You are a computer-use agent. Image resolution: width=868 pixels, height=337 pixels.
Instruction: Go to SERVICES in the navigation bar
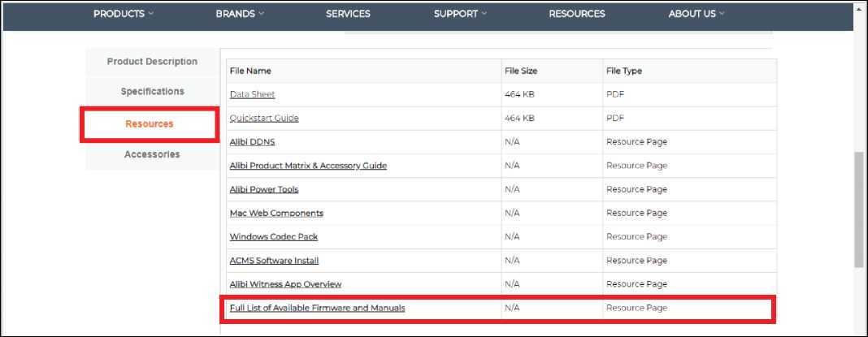click(x=348, y=14)
